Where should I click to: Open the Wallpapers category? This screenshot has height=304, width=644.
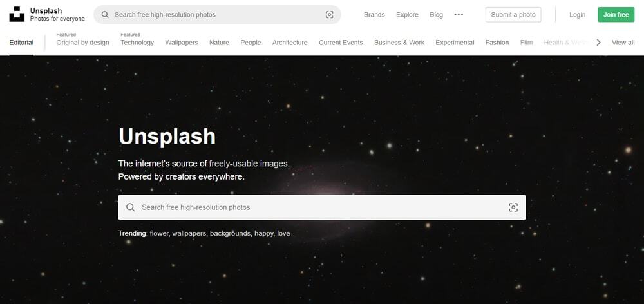pyautogui.click(x=182, y=43)
